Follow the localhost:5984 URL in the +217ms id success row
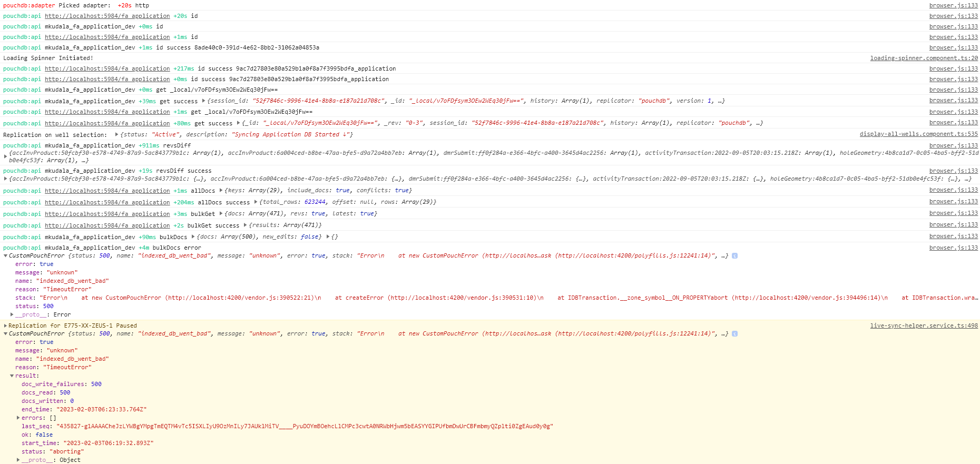980x464 pixels. pyautogui.click(x=107, y=68)
